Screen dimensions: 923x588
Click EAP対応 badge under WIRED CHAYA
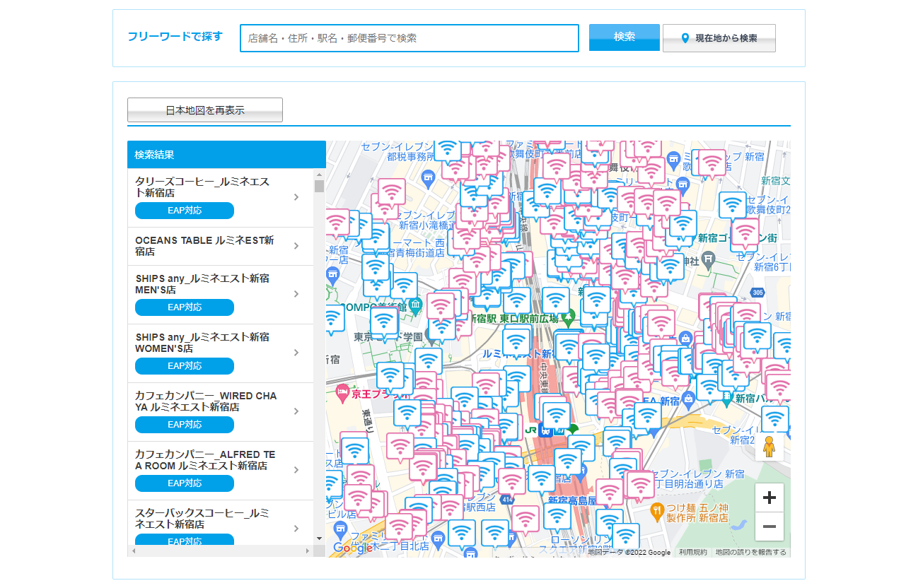(x=185, y=425)
